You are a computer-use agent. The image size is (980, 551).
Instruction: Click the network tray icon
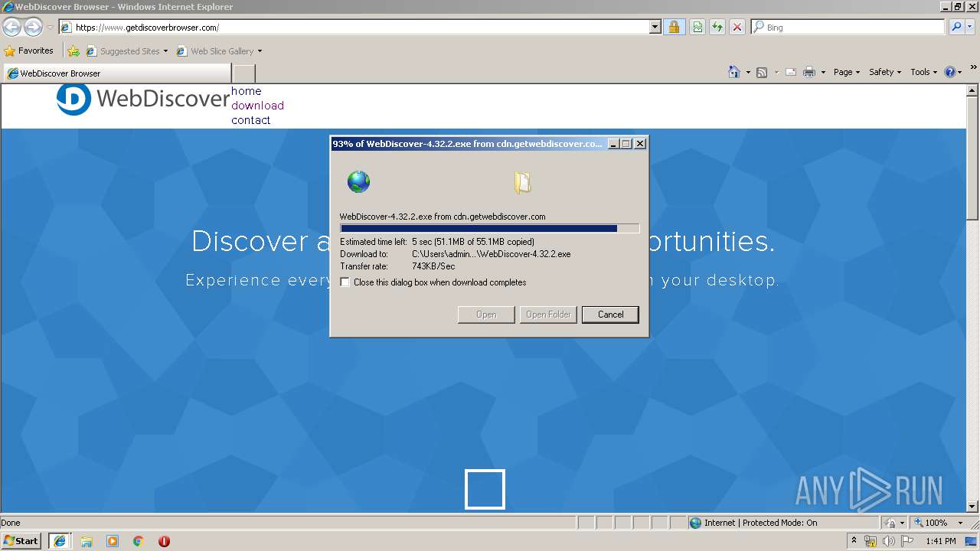[x=871, y=541]
